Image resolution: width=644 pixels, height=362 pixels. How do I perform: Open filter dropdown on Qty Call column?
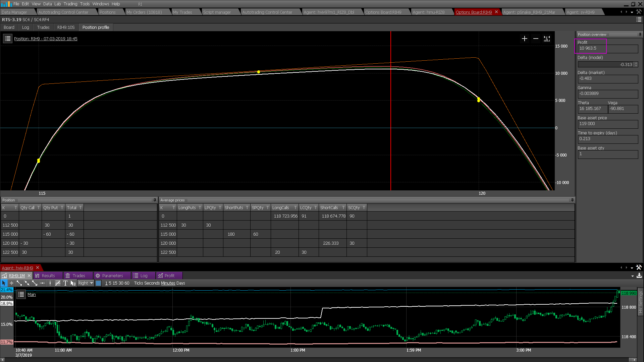(x=39, y=208)
